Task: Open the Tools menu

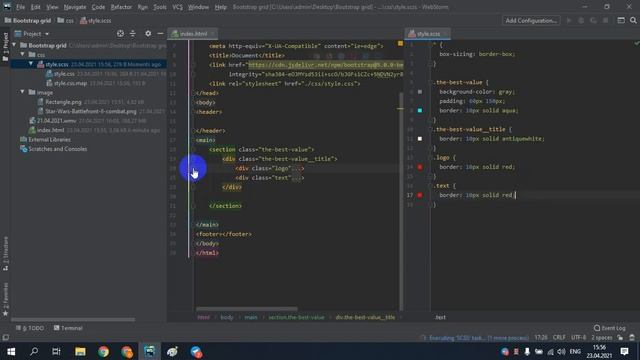Action: [x=160, y=7]
